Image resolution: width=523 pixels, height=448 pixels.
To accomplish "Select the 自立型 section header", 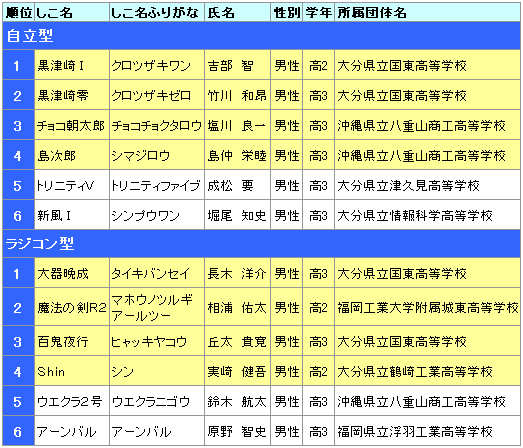I will (x=262, y=36).
